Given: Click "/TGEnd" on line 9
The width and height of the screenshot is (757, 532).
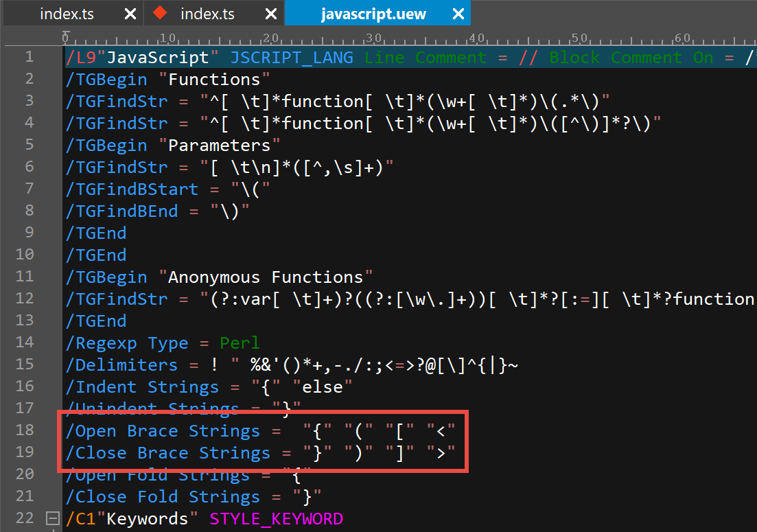Looking at the screenshot, I should pos(96,233).
